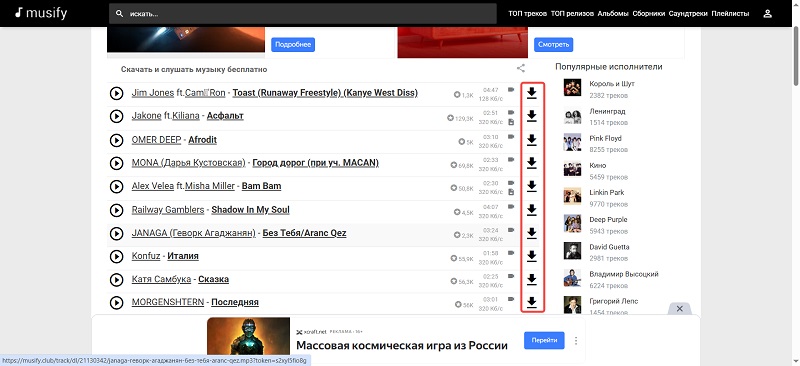Viewport: 800px width, 366px height.
Task: Download Jakone Асфальт track
Action: pyautogui.click(x=532, y=116)
